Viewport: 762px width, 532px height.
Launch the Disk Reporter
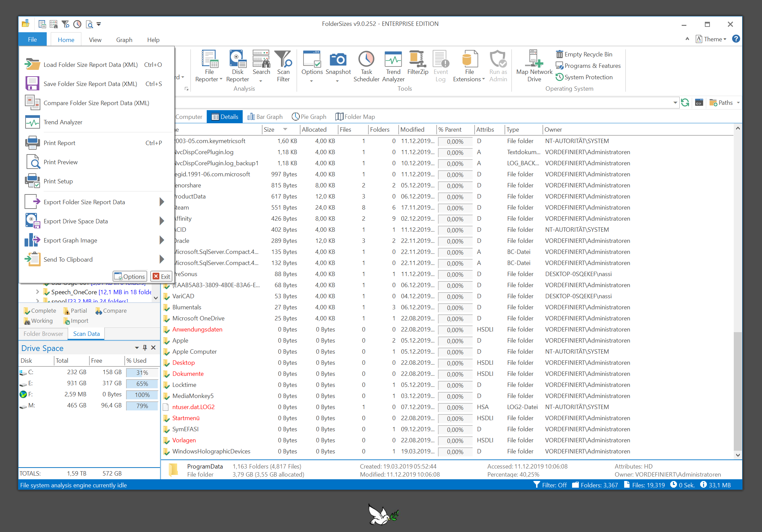pyautogui.click(x=238, y=66)
